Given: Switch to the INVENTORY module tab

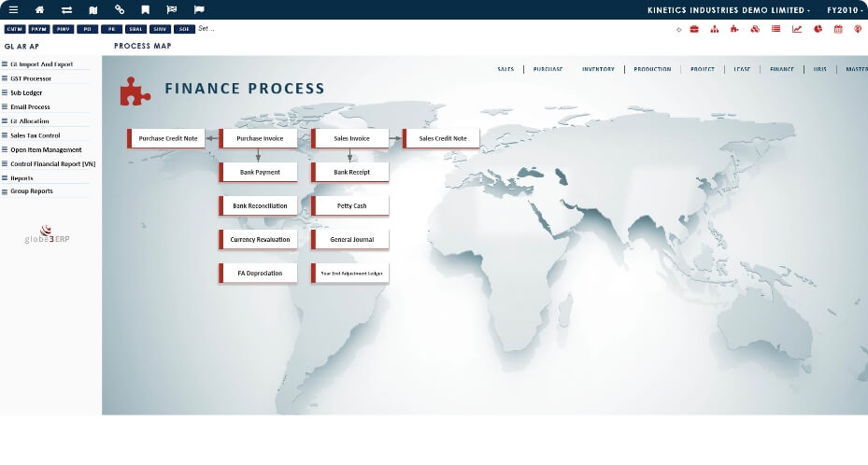Looking at the screenshot, I should coord(598,69).
